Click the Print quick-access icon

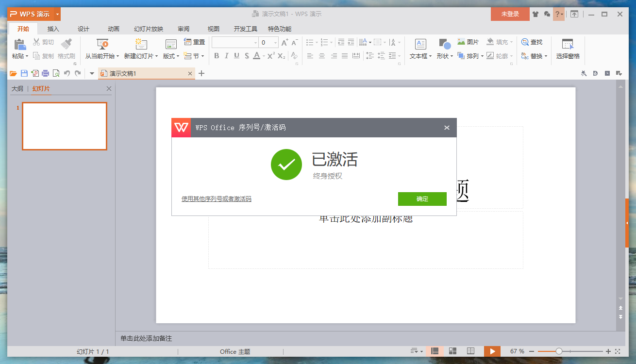point(46,73)
